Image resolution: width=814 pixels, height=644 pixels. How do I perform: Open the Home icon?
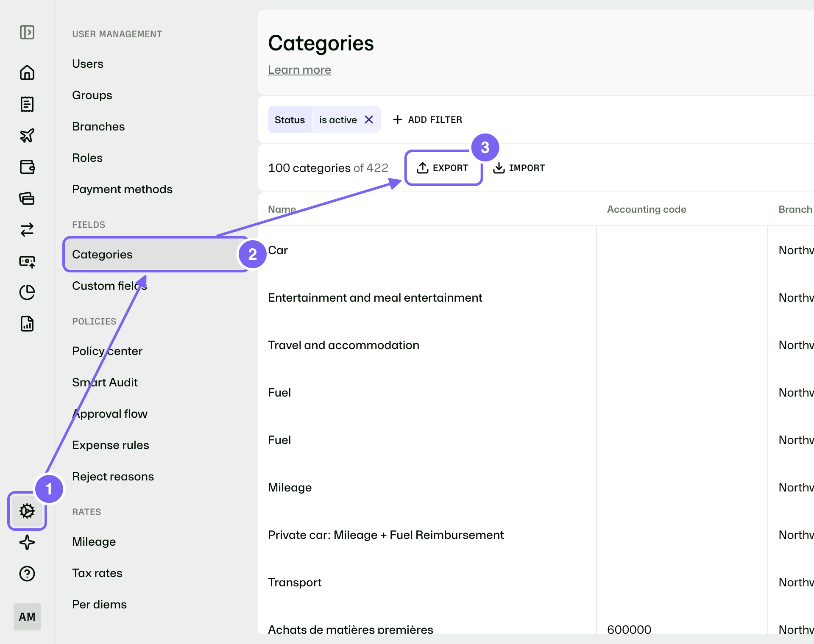[x=27, y=72]
